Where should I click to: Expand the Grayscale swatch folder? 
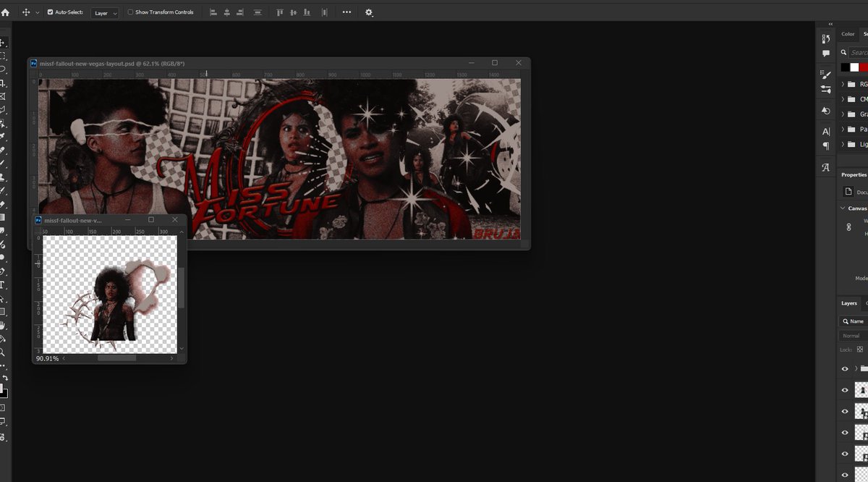coord(843,114)
